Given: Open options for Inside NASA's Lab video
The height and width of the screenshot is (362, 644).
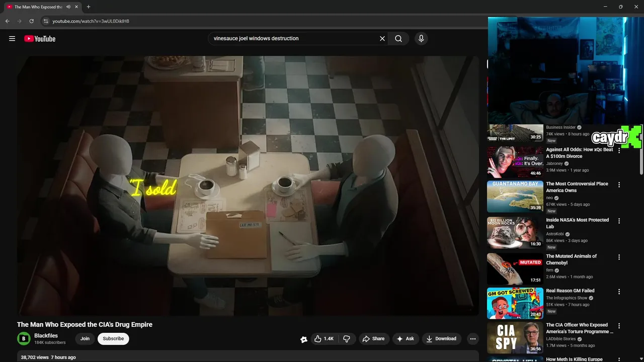Looking at the screenshot, I should [x=619, y=221].
